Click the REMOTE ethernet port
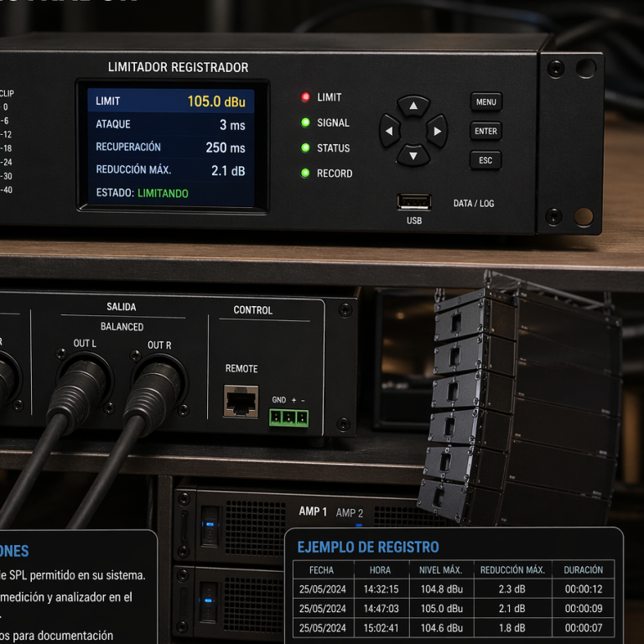 pyautogui.click(x=241, y=401)
